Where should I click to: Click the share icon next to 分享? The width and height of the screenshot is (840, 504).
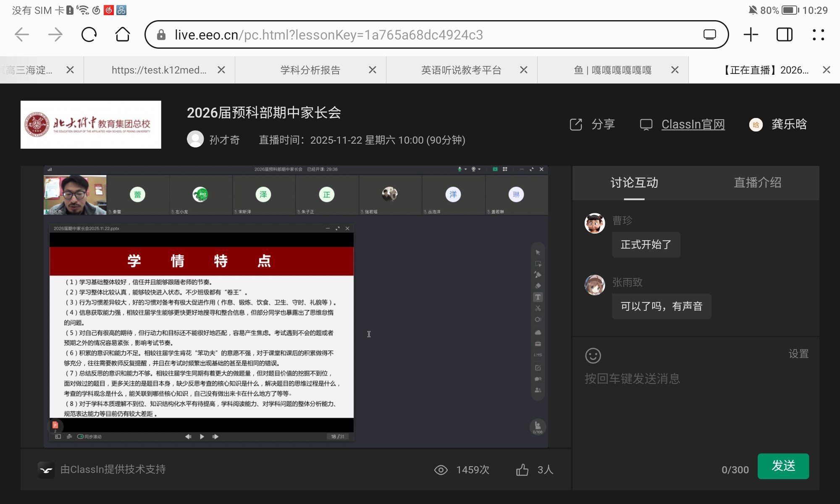click(576, 124)
